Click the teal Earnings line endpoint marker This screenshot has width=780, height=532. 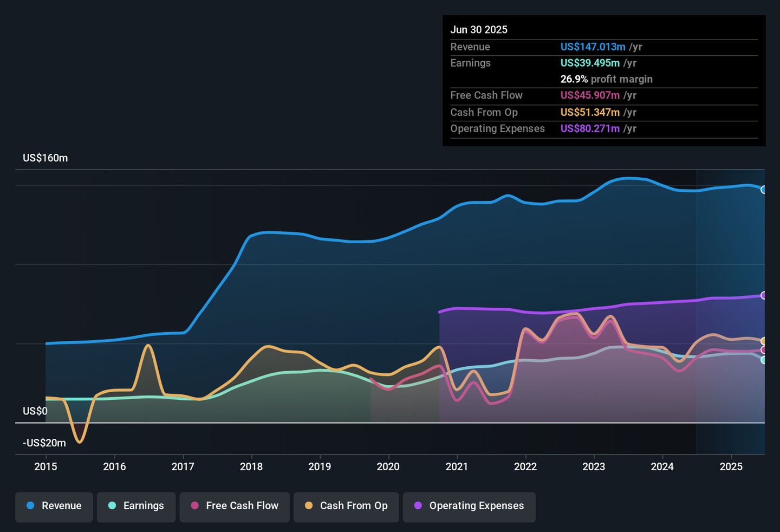(764, 360)
